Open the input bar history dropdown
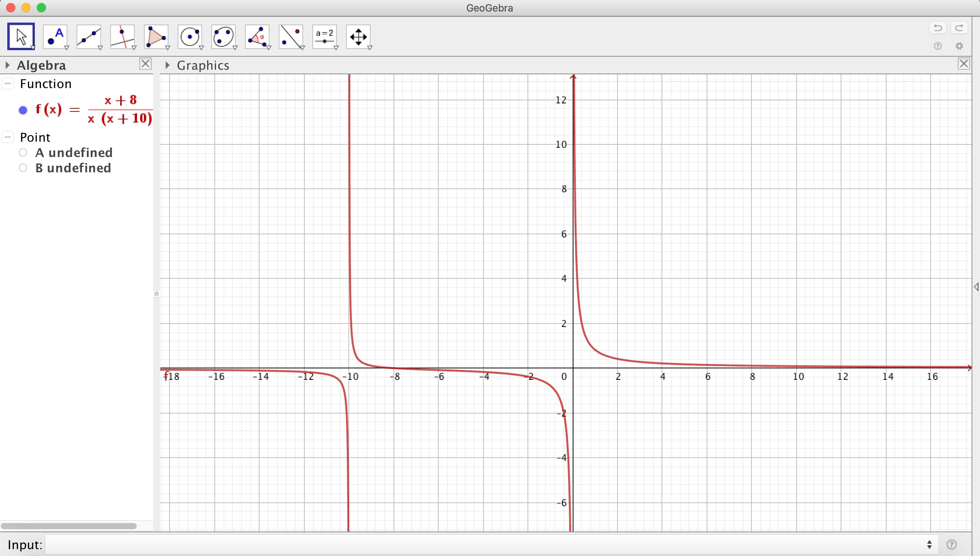The height and width of the screenshot is (556, 980). click(x=929, y=544)
